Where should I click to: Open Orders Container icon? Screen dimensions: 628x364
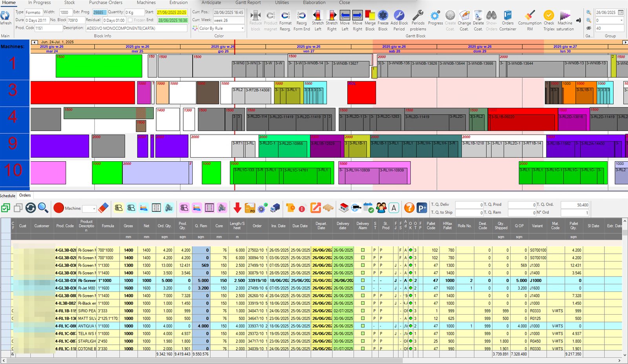[x=508, y=16]
